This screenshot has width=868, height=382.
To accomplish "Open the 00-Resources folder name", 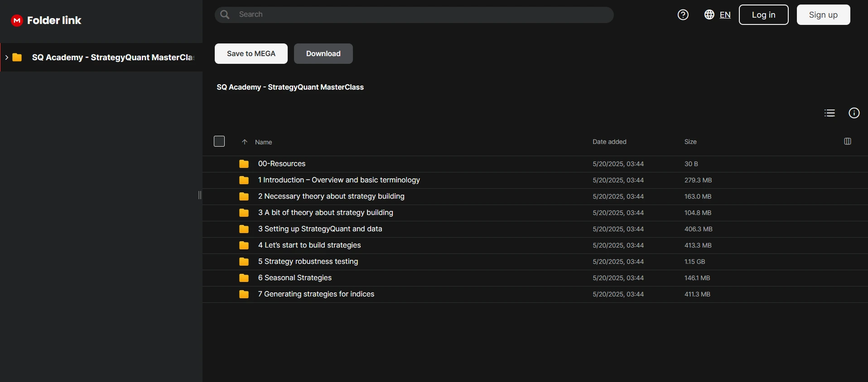I will pyautogui.click(x=282, y=164).
